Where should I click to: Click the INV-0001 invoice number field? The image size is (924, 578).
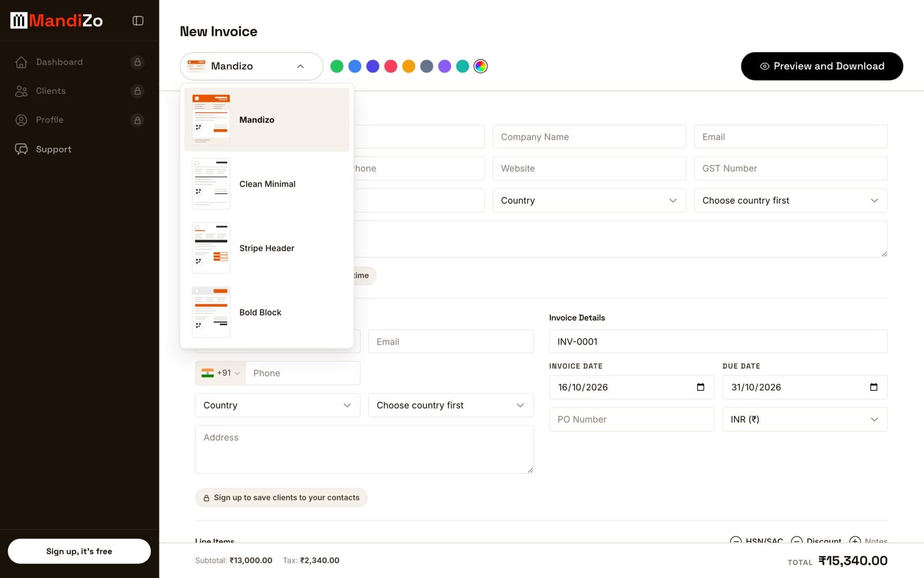[x=718, y=342]
